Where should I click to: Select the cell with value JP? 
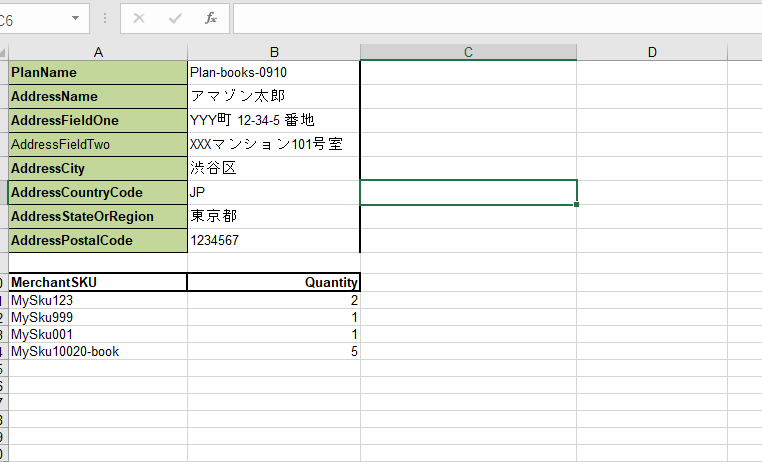(273, 192)
